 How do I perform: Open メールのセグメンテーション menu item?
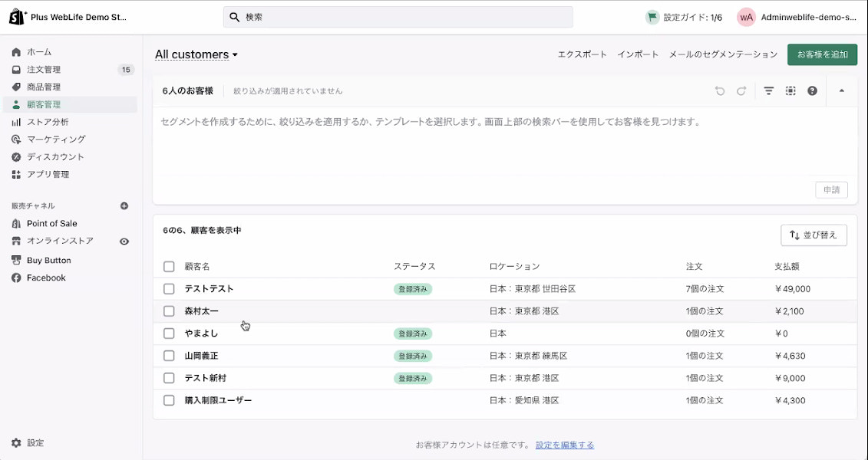pos(722,54)
